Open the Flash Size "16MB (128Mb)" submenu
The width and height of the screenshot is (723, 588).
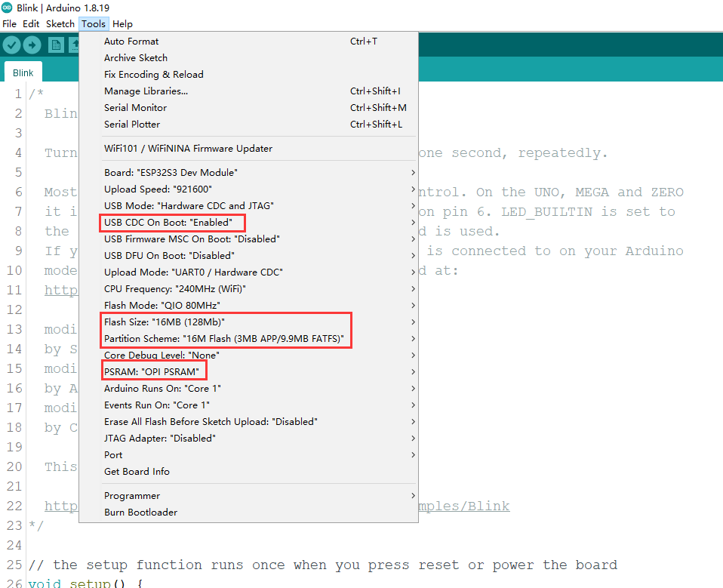point(165,322)
